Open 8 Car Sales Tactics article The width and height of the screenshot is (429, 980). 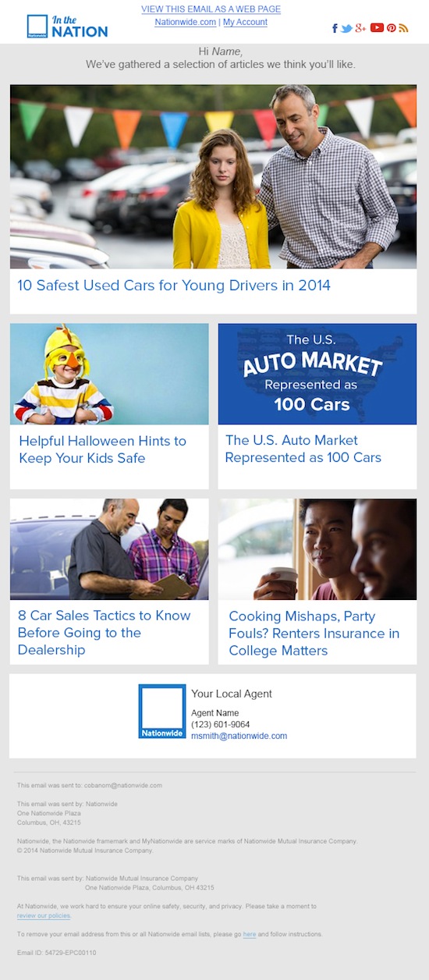point(105,633)
